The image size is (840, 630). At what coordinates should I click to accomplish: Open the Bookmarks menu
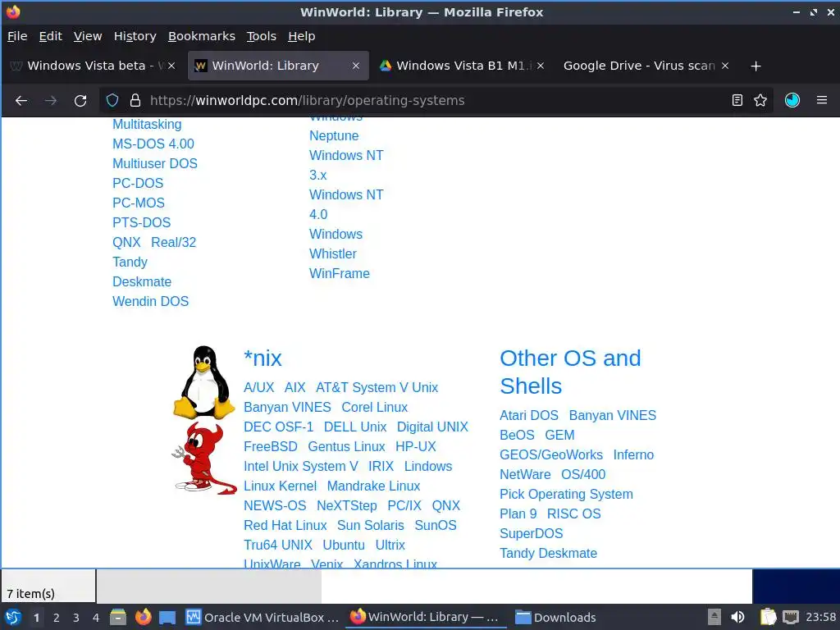[x=202, y=36]
